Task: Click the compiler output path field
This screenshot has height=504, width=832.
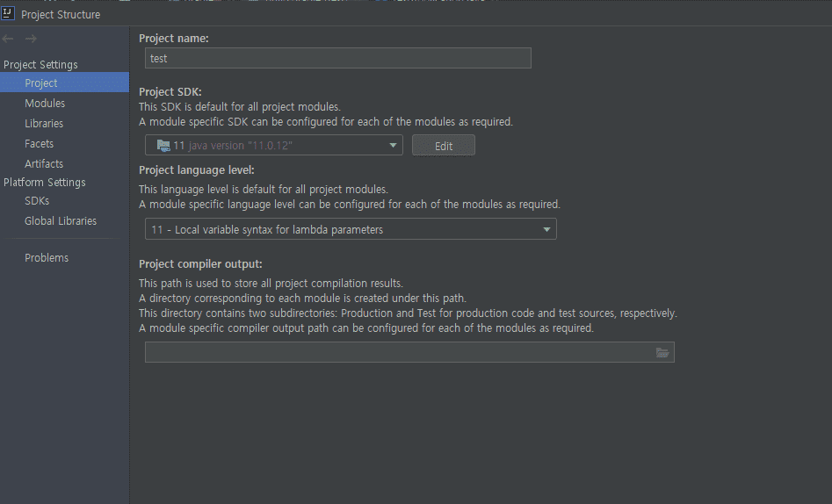Action: click(409, 352)
